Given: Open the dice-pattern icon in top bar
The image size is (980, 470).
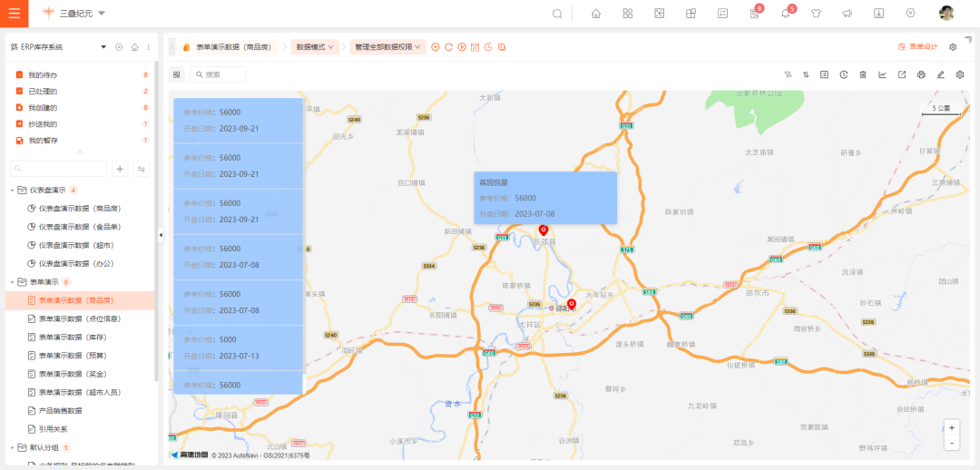Looking at the screenshot, I should tap(660, 14).
